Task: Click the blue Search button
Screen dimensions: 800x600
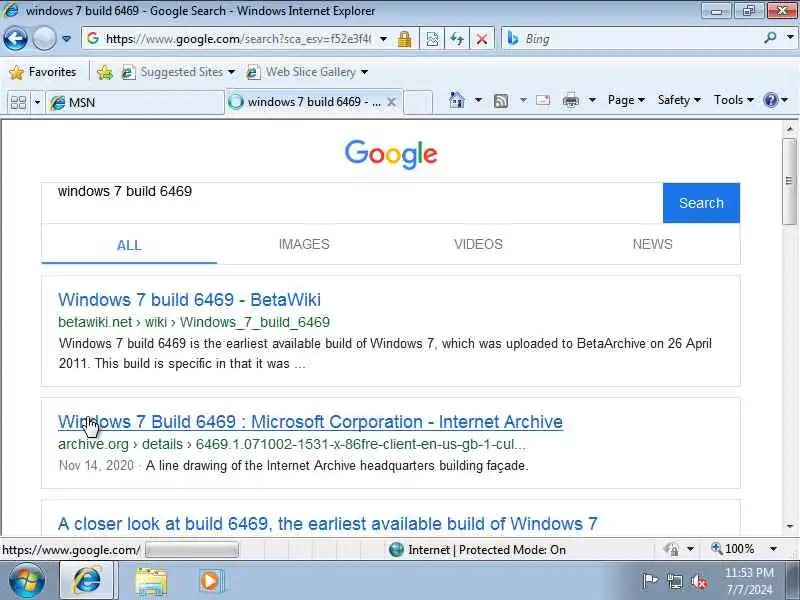Action: 701,203
